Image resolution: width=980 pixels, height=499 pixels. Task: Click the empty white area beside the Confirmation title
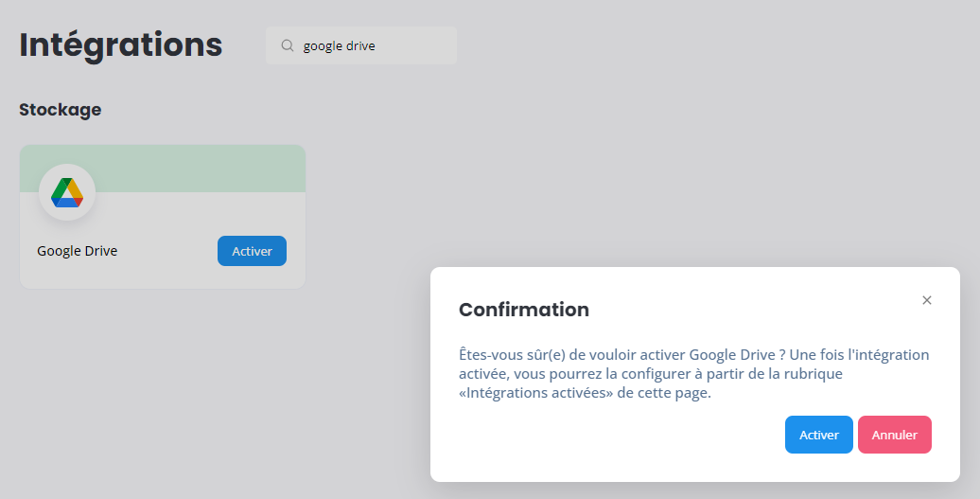coord(750,310)
